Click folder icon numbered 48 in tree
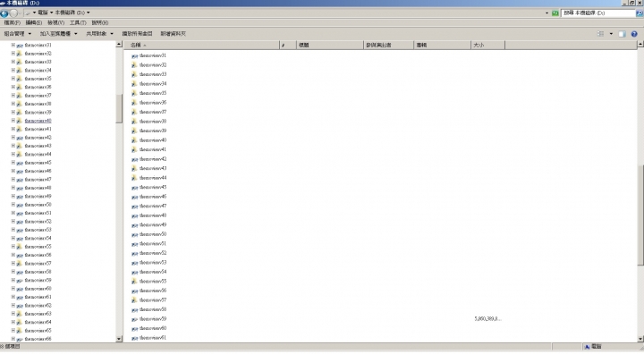 tap(20, 188)
